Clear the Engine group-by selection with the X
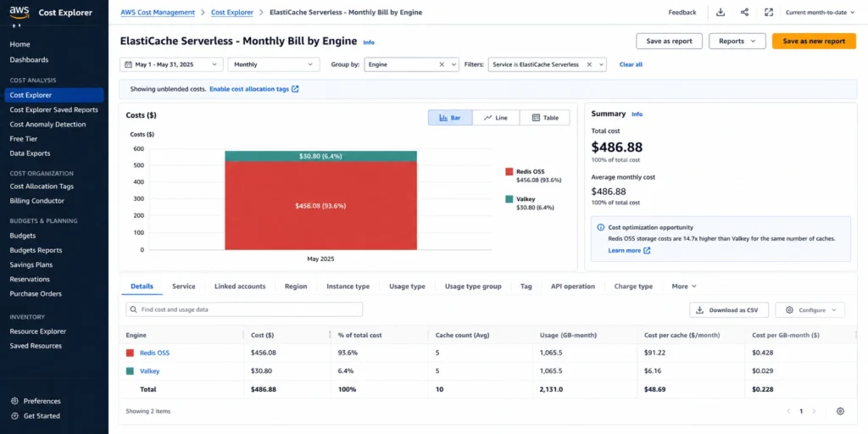 point(442,64)
